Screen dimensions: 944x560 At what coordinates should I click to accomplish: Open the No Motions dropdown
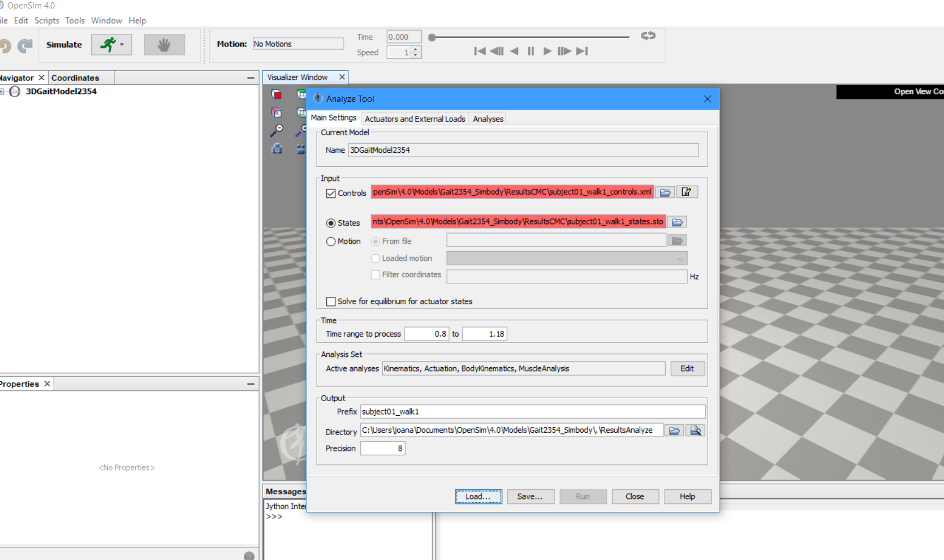click(x=298, y=44)
